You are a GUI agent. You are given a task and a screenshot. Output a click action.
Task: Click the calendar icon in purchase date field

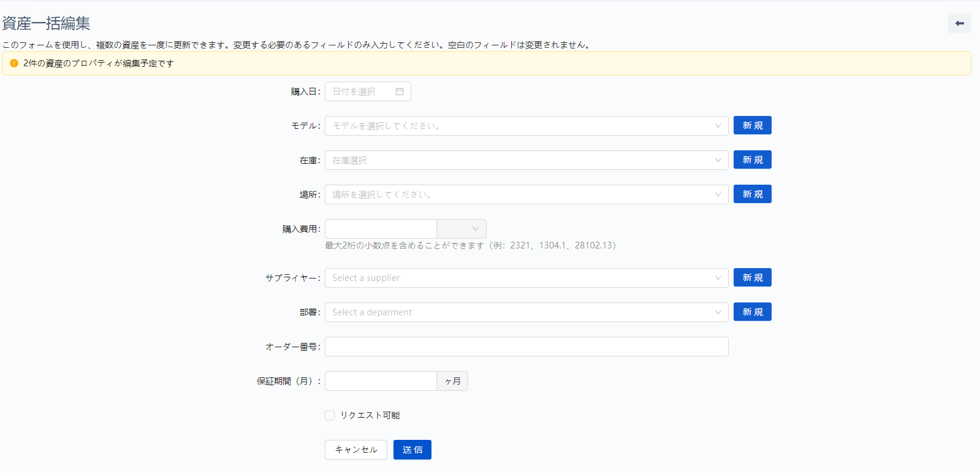pos(400,91)
